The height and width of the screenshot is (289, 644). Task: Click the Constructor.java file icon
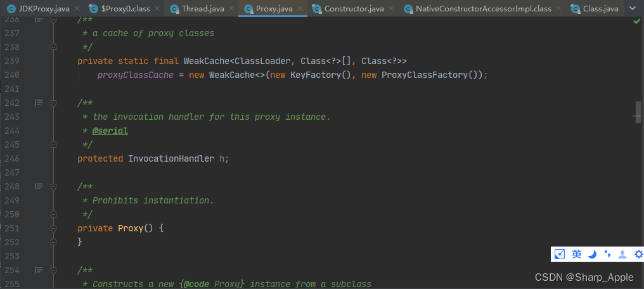(316, 9)
